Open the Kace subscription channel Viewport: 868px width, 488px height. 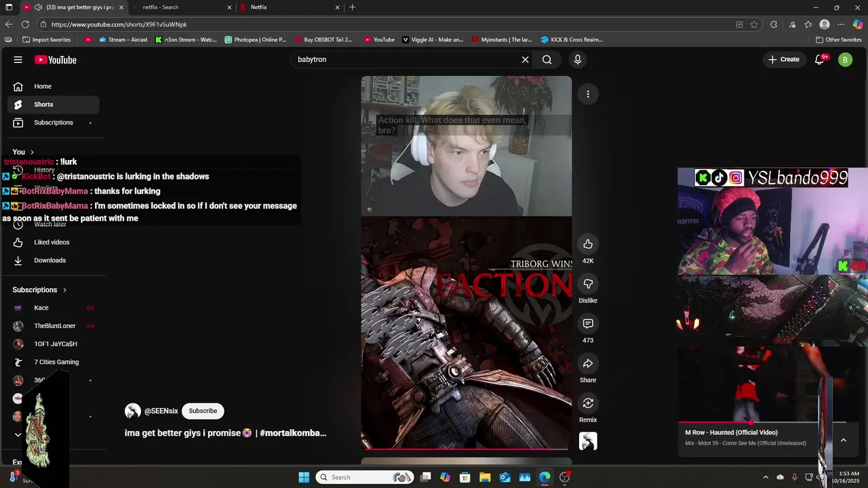coord(54,308)
